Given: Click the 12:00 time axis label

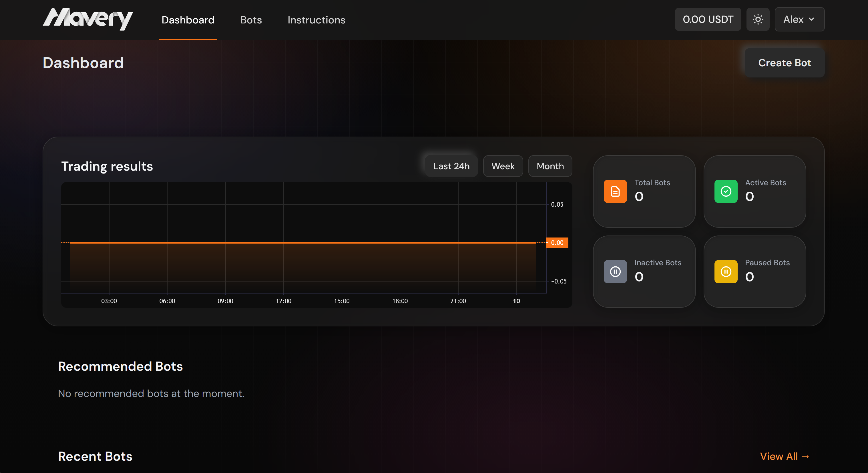Looking at the screenshot, I should click(283, 301).
